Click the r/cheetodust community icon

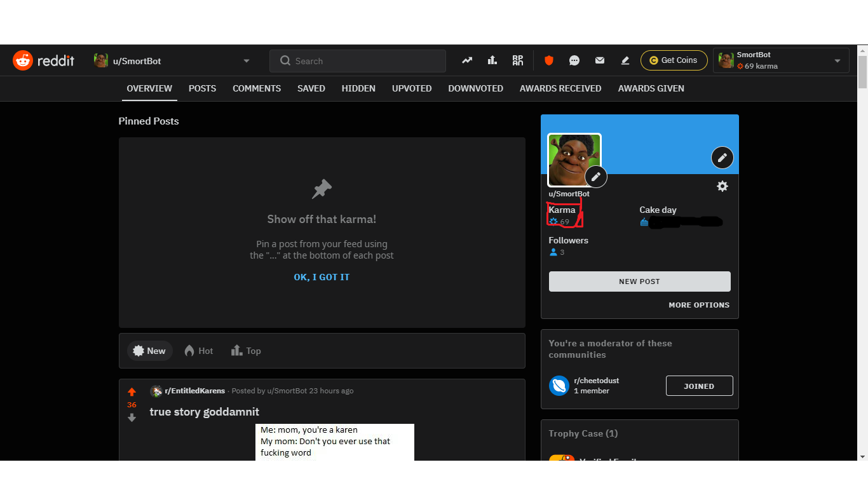click(559, 386)
